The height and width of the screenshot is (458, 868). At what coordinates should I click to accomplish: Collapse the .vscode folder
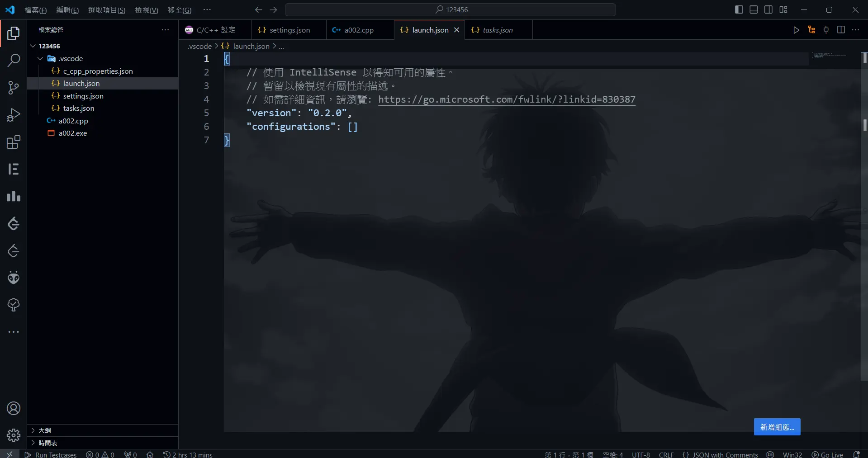[40, 59]
